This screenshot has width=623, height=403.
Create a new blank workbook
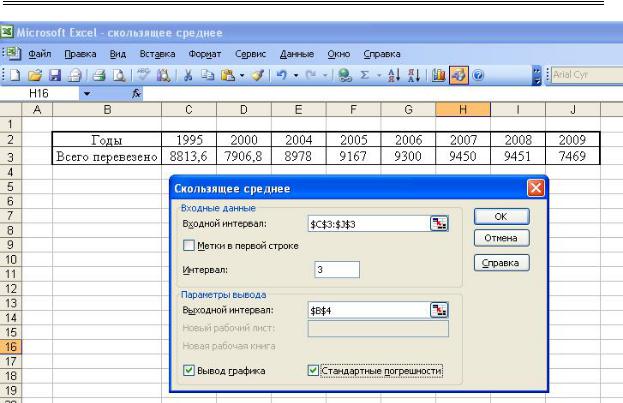15,75
